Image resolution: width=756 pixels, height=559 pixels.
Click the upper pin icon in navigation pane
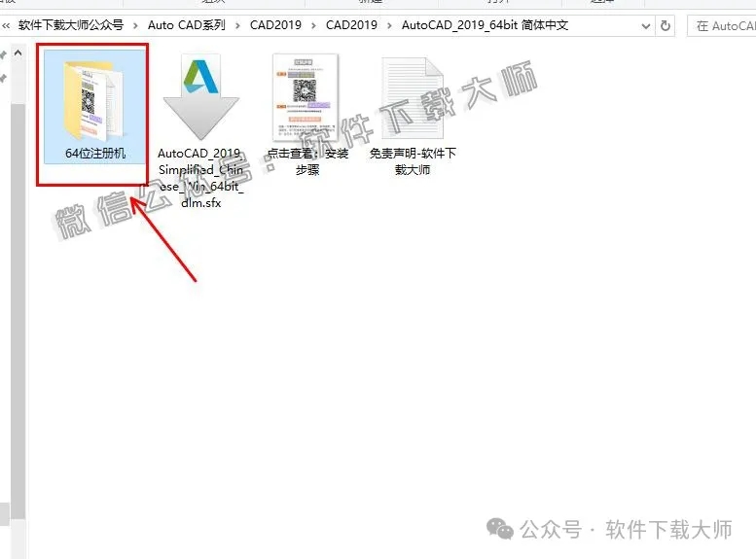click(3, 55)
